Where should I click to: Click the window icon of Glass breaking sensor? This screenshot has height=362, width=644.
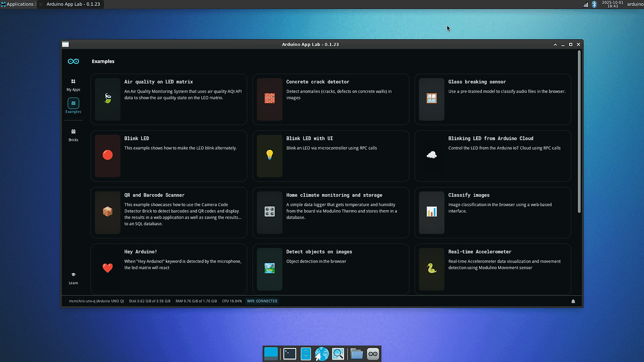(x=432, y=99)
